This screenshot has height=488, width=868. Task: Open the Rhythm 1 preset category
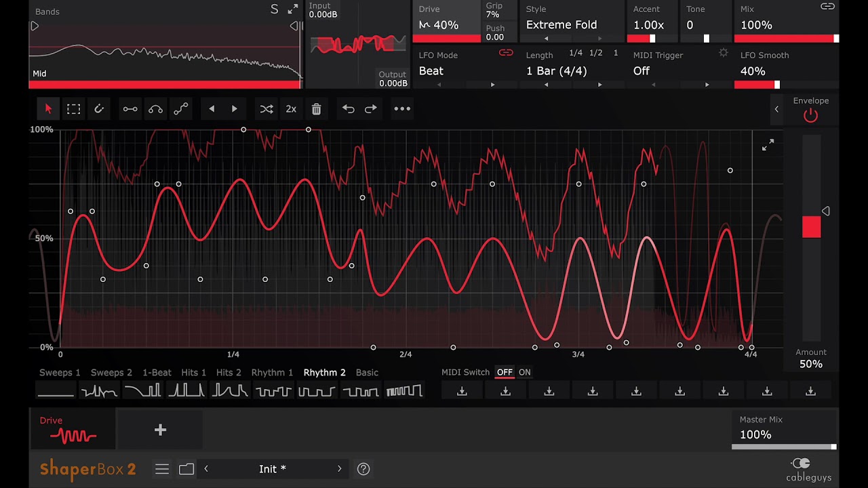click(x=272, y=372)
